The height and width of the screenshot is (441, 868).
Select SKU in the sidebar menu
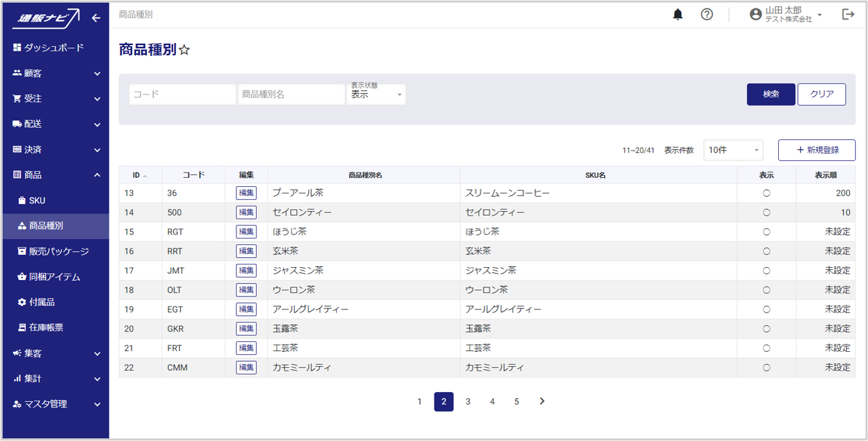(x=36, y=201)
